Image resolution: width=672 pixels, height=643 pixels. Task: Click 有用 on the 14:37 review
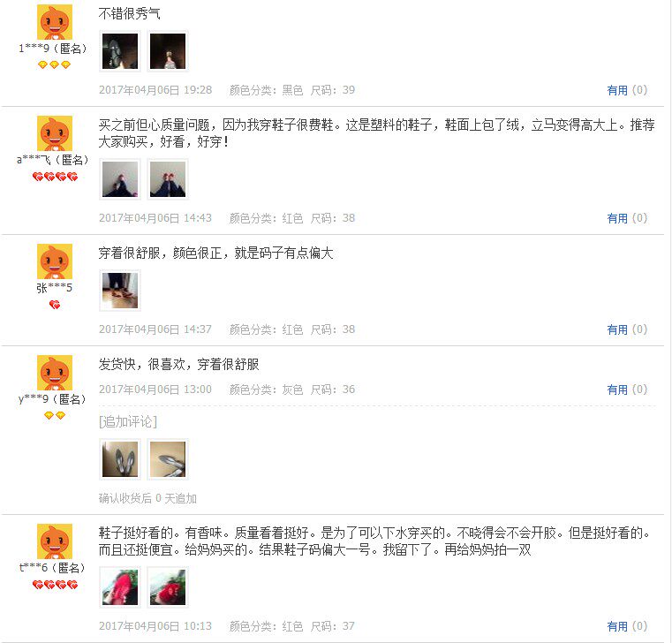coord(617,329)
